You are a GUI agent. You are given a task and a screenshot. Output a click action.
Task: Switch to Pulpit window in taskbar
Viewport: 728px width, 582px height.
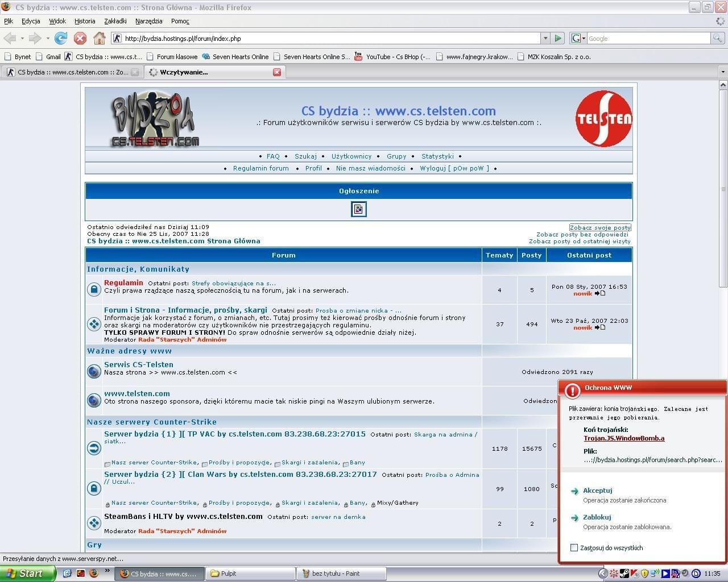tap(251, 573)
